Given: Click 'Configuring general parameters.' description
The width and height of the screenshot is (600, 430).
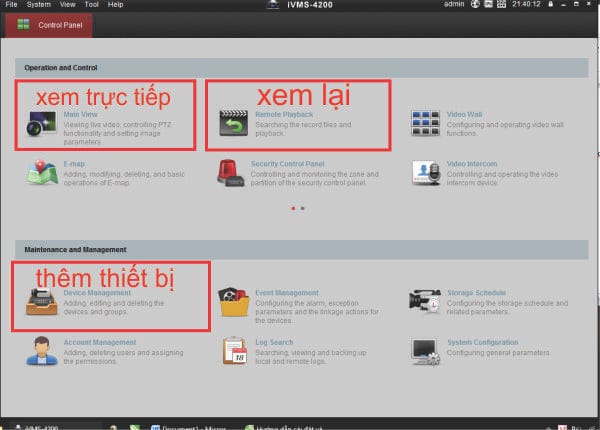Looking at the screenshot, I should pos(498,352).
